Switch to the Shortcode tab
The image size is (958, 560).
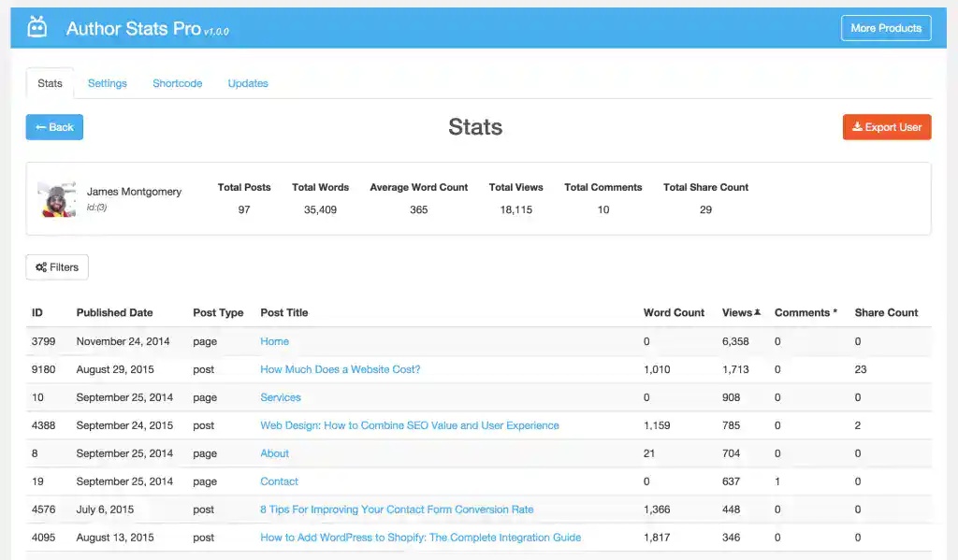178,83
